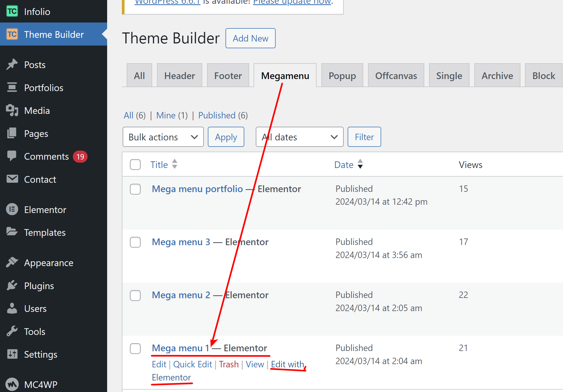Filter list by Published (6)
The width and height of the screenshot is (563, 392).
point(223,115)
